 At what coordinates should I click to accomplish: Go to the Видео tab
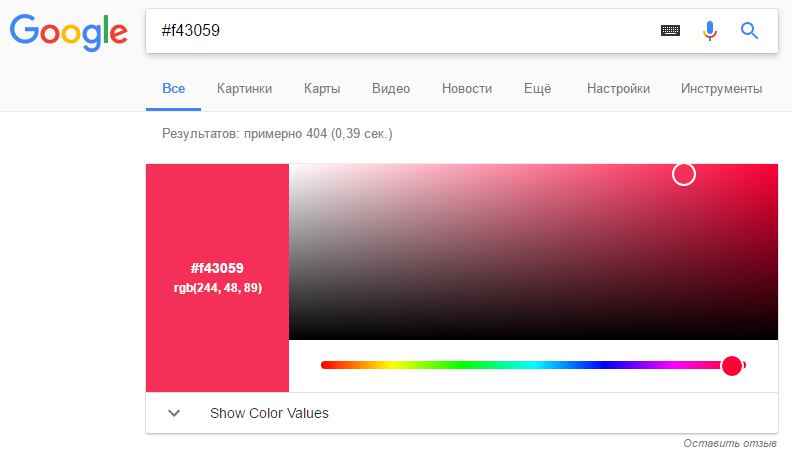[x=391, y=89]
